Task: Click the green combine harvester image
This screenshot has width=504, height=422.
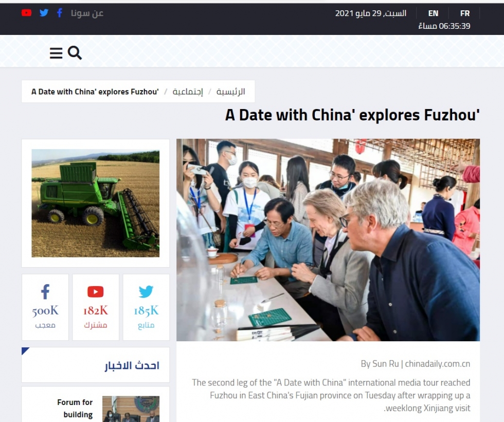Action: pos(96,203)
